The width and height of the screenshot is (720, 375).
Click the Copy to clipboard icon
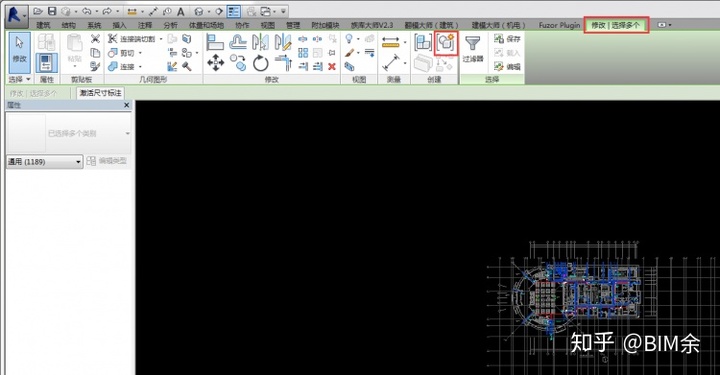click(95, 53)
